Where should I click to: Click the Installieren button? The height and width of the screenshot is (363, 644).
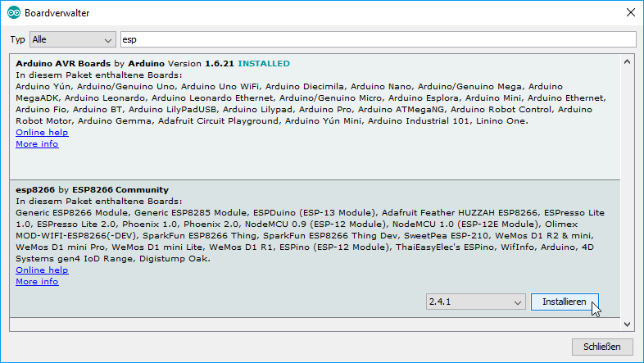tap(565, 302)
